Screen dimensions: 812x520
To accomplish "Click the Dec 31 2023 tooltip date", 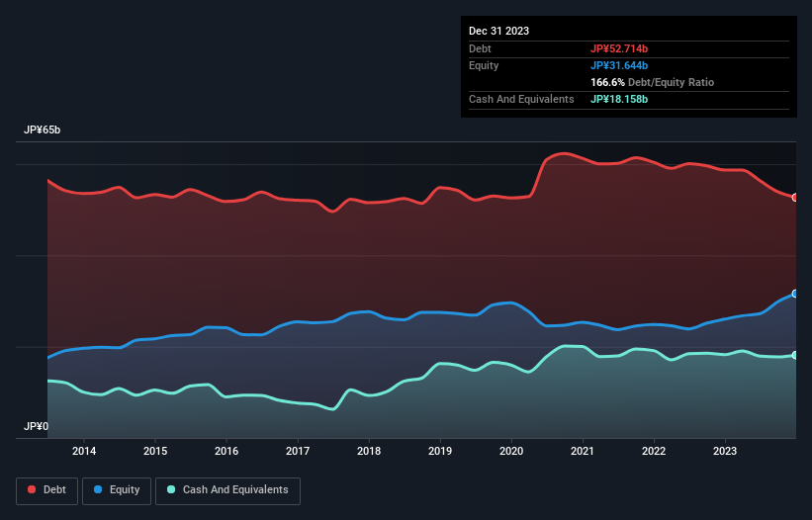I will click(498, 31).
